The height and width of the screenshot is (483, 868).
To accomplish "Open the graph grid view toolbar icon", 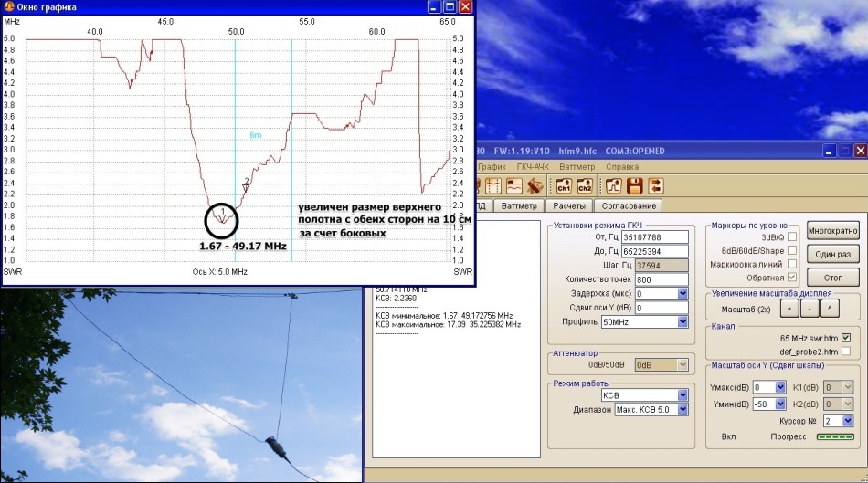I will [492, 186].
